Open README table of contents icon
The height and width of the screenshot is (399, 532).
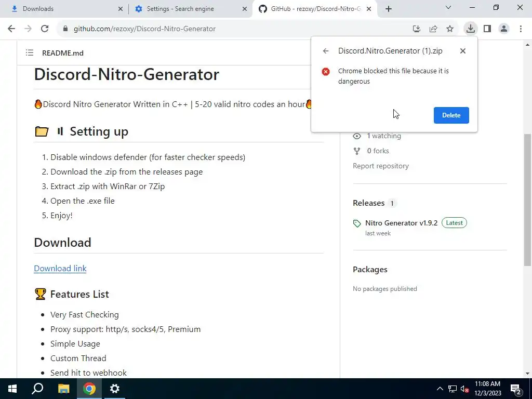click(x=30, y=53)
